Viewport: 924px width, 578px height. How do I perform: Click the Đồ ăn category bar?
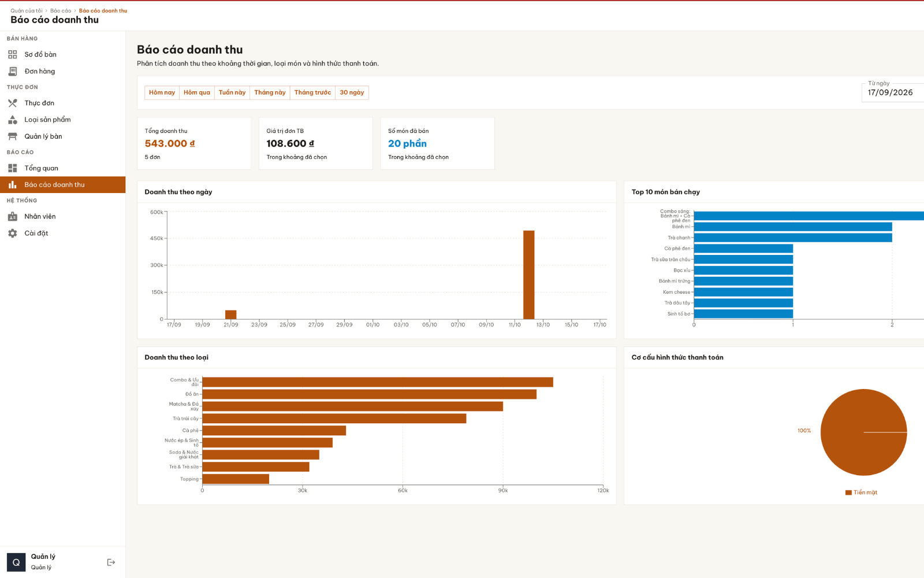tap(370, 394)
